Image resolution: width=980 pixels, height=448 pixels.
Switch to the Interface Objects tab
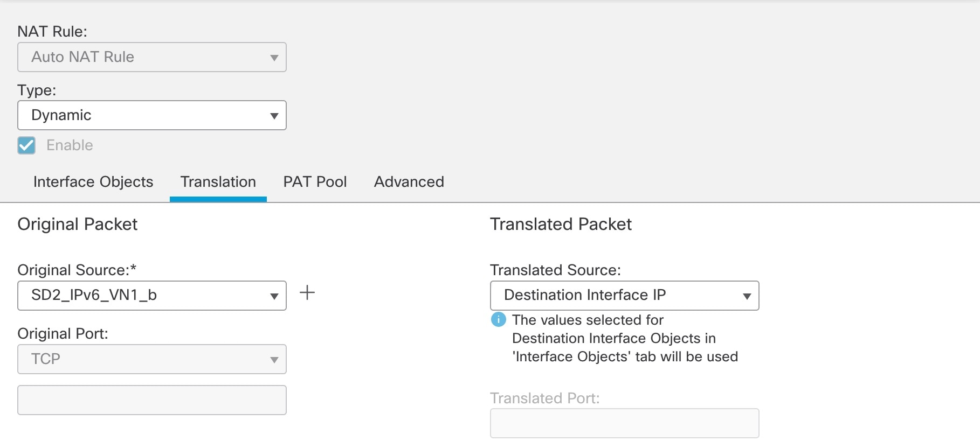pos(93,182)
